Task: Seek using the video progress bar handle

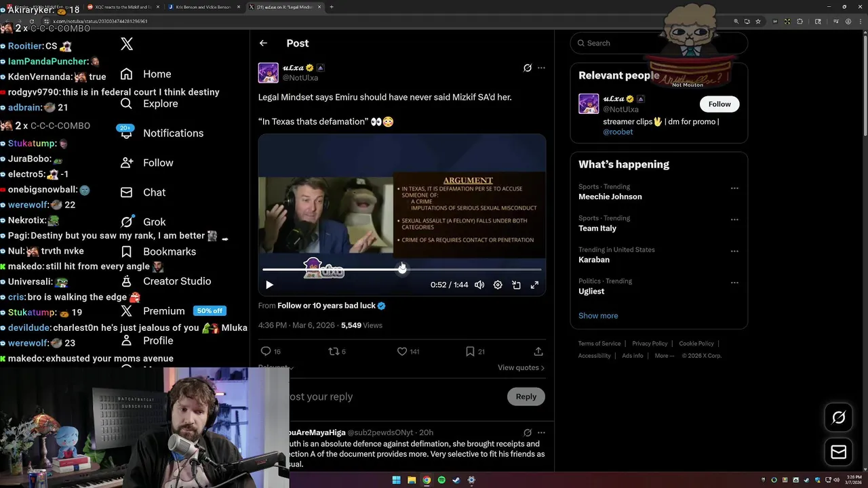Action: [x=402, y=269]
